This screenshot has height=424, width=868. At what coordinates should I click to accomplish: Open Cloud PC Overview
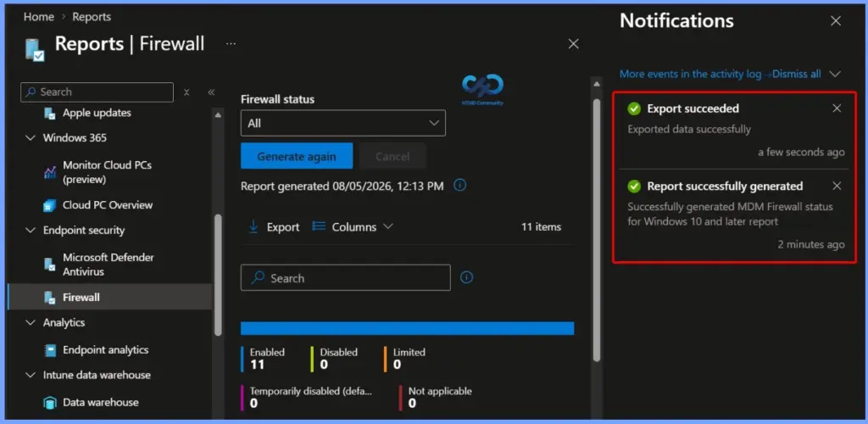pyautogui.click(x=108, y=205)
